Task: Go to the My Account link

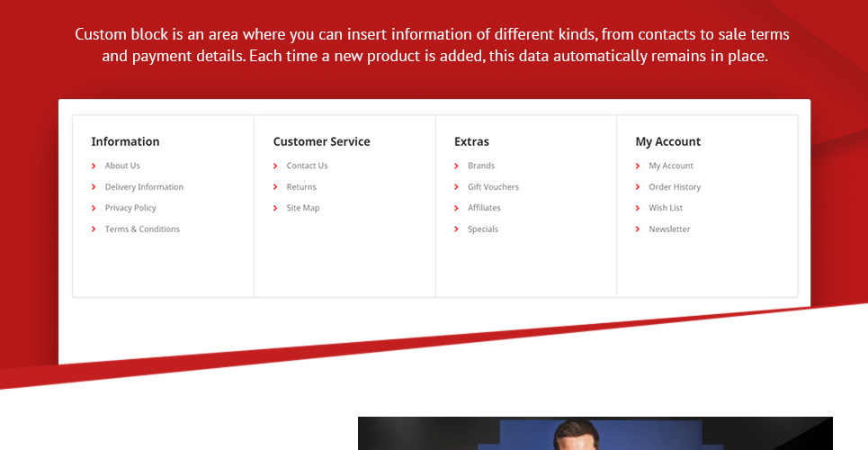Action: click(x=670, y=166)
